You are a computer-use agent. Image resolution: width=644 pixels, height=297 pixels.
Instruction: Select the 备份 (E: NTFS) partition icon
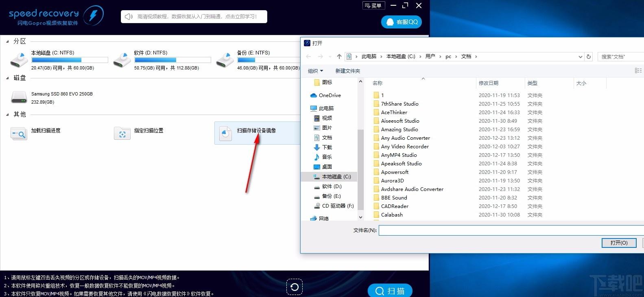click(225, 60)
